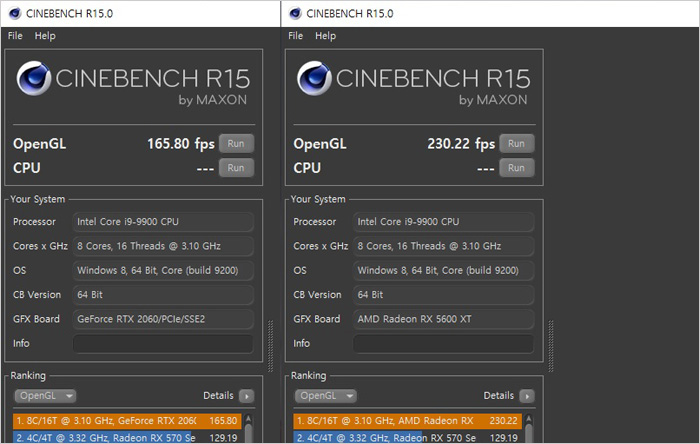The image size is (700, 444).
Task: Click Windows 8 OS field in left window
Action: click(163, 270)
